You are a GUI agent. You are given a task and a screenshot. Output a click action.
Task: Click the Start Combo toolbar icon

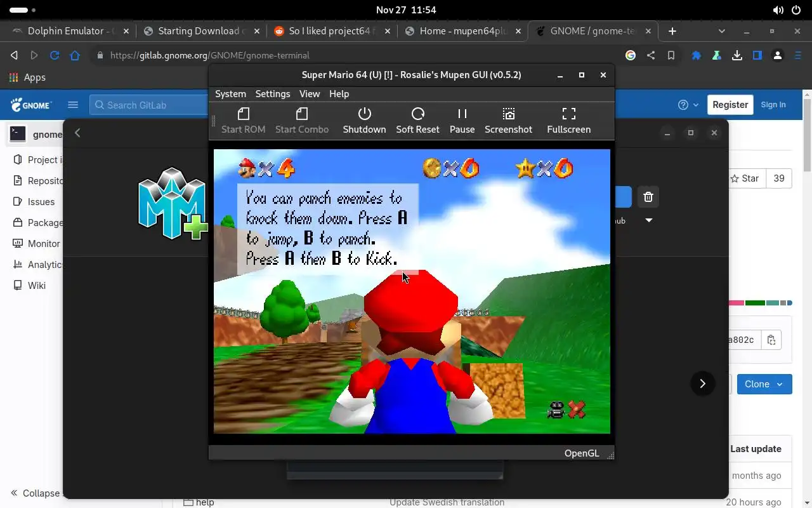pos(302,121)
